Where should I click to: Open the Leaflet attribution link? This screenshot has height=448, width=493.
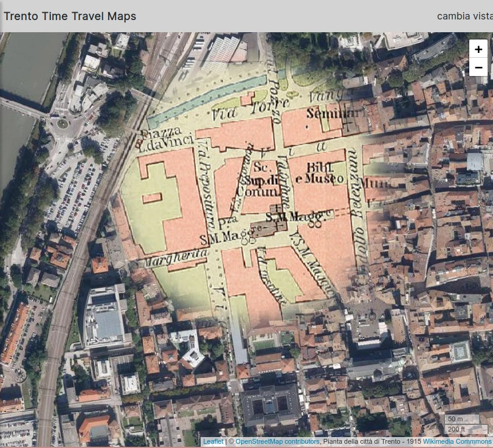pos(213,441)
